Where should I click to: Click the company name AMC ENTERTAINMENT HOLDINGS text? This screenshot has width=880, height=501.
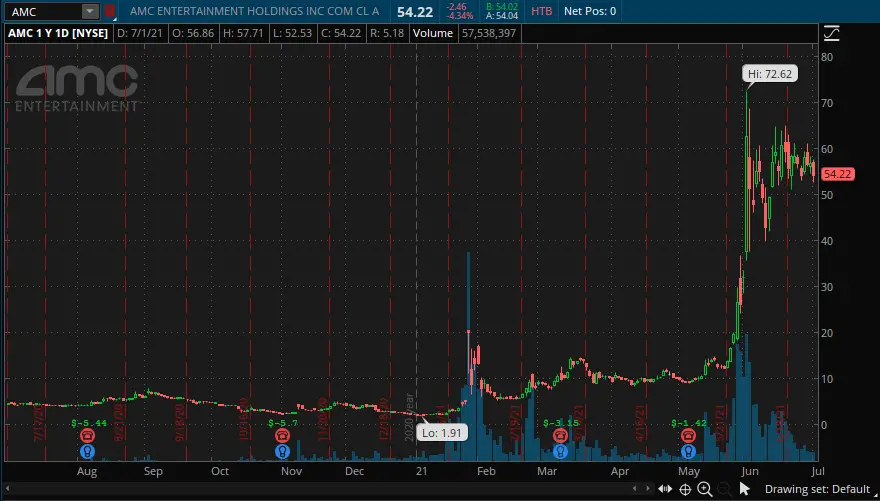coord(255,11)
